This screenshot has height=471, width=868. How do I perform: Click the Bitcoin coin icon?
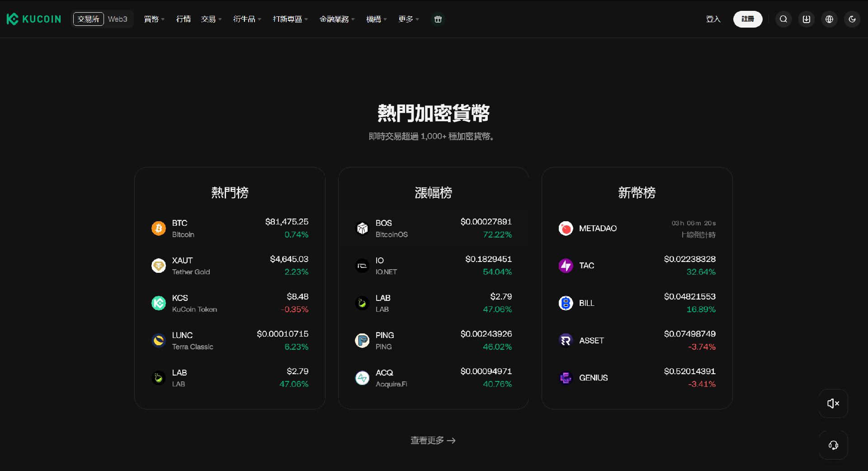pyautogui.click(x=159, y=228)
